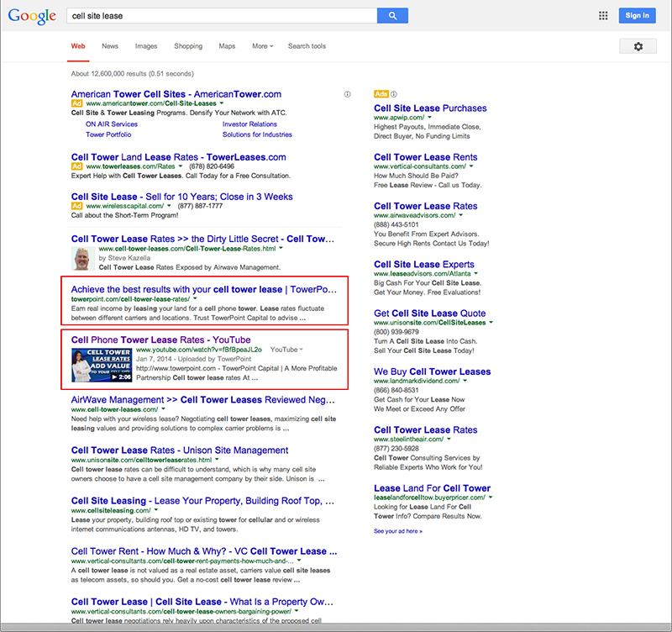Expand arrow next to www.apwip.com URL

[429, 118]
